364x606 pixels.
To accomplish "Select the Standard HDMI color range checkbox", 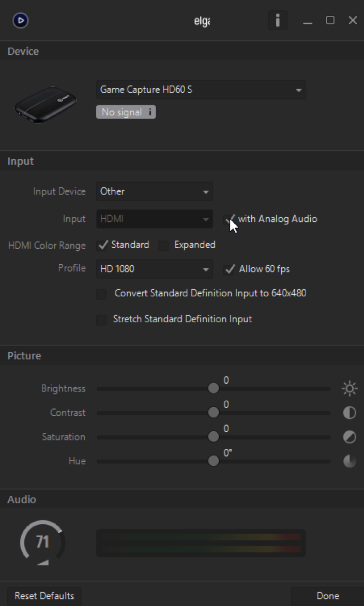I will tap(103, 245).
